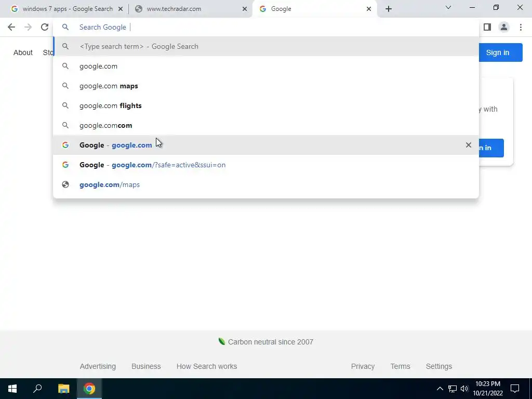Viewport: 532px width, 399px height.
Task: Click the Google logo icon beside safe=active suggestion
Action: click(65, 165)
